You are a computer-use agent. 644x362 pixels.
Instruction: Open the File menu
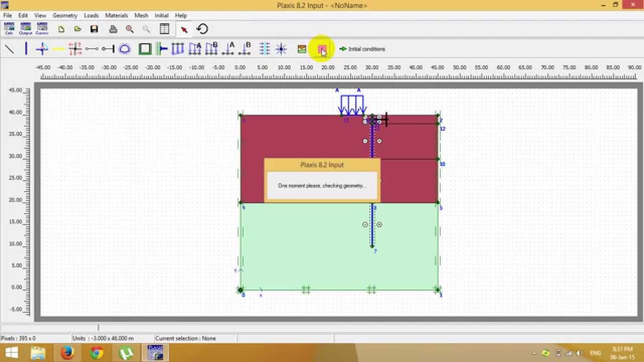(8, 16)
